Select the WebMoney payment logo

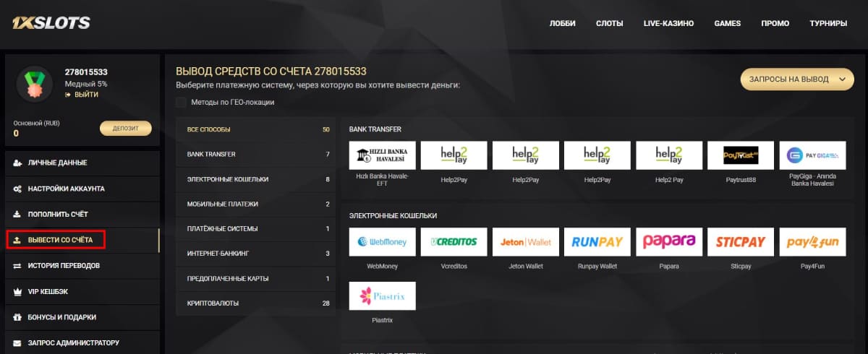382,242
